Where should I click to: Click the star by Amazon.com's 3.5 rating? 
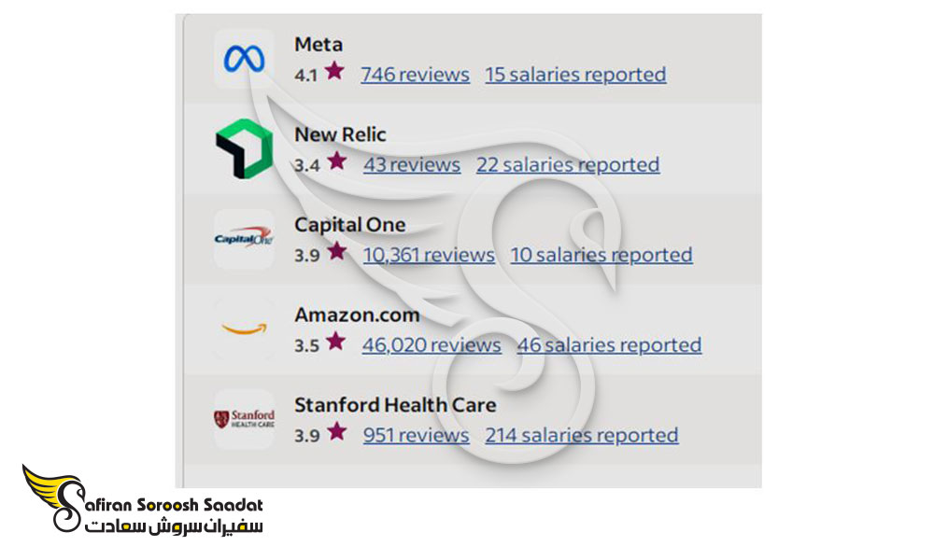click(336, 341)
